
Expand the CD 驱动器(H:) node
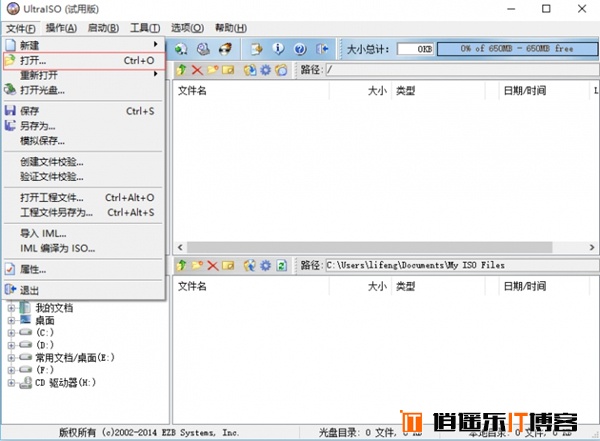(11, 382)
